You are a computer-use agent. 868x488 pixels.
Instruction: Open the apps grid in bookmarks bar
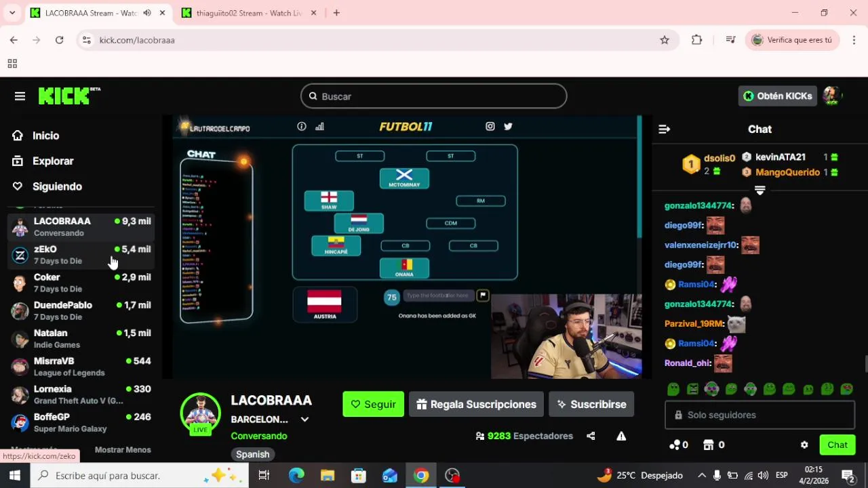click(12, 64)
